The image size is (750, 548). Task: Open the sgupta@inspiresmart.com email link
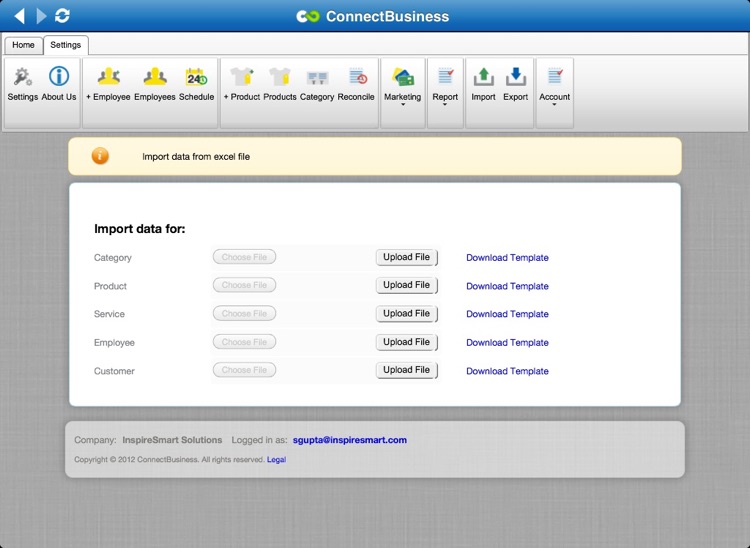coord(350,440)
